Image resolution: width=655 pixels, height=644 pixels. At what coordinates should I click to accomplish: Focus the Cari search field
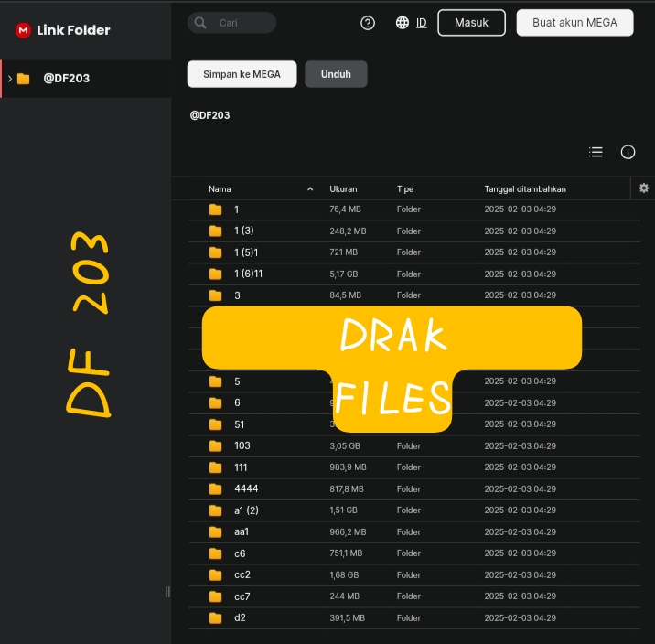[x=231, y=23]
